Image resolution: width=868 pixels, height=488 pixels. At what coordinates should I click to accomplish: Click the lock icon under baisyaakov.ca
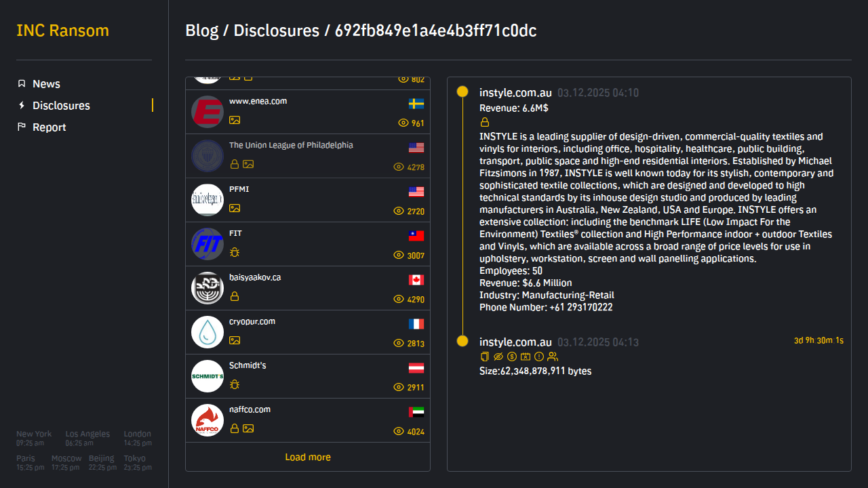click(x=235, y=296)
